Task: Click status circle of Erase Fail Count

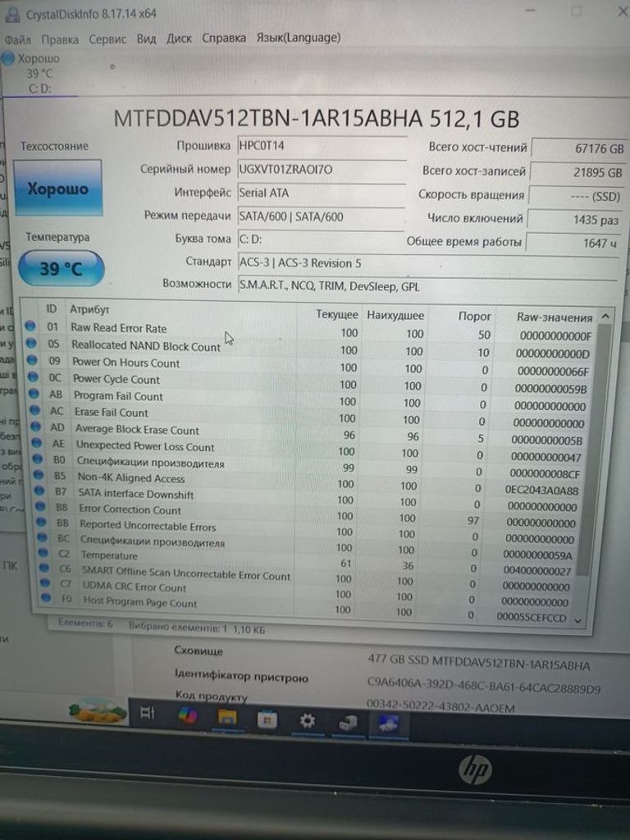Action: [35, 410]
